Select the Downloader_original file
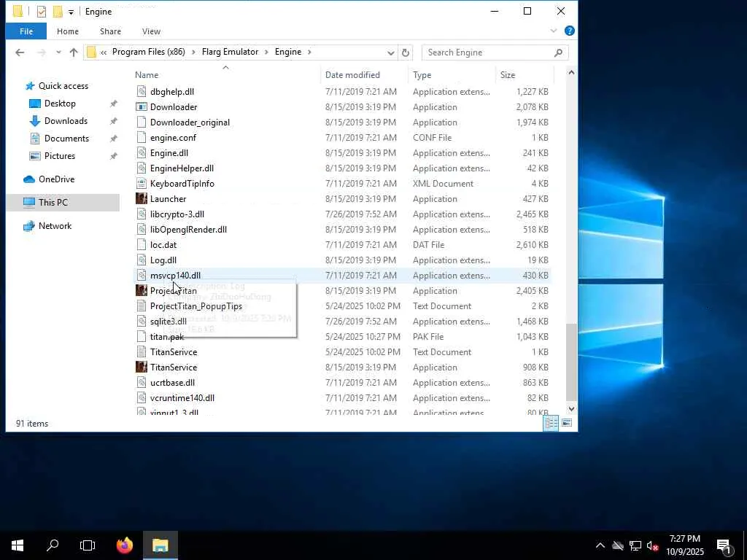The width and height of the screenshot is (747, 560). click(343, 122)
